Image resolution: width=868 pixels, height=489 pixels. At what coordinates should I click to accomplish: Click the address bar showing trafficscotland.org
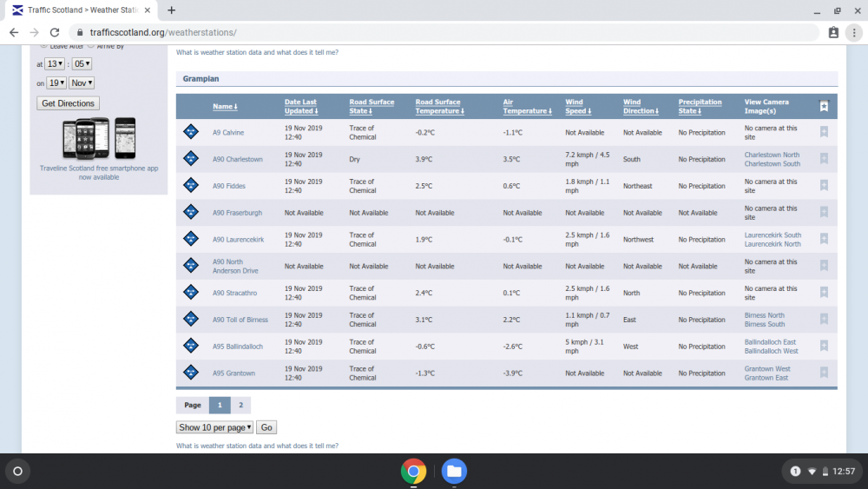coord(443,32)
